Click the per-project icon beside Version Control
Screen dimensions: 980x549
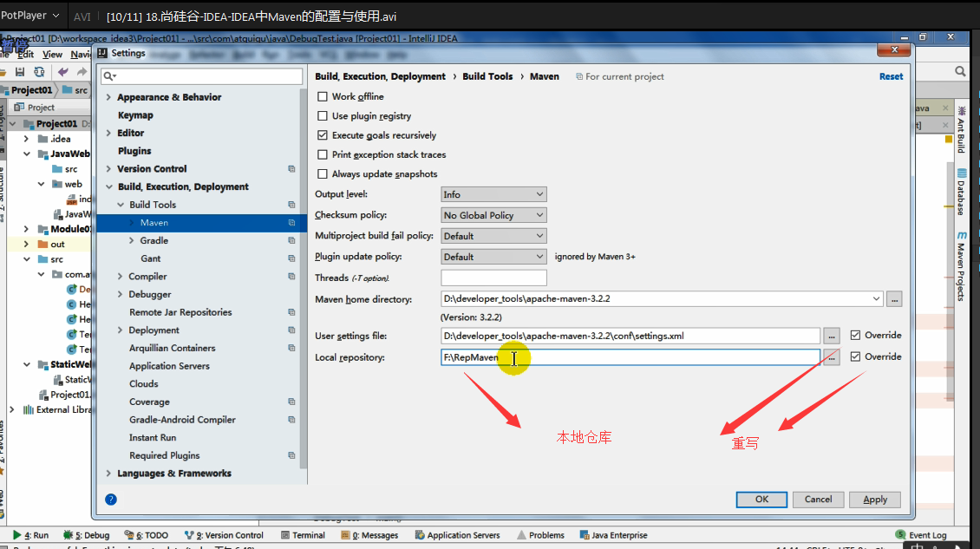point(291,169)
